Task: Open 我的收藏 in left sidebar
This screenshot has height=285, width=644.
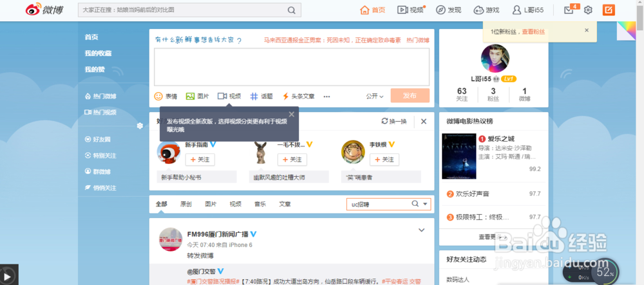Action: 98,53
